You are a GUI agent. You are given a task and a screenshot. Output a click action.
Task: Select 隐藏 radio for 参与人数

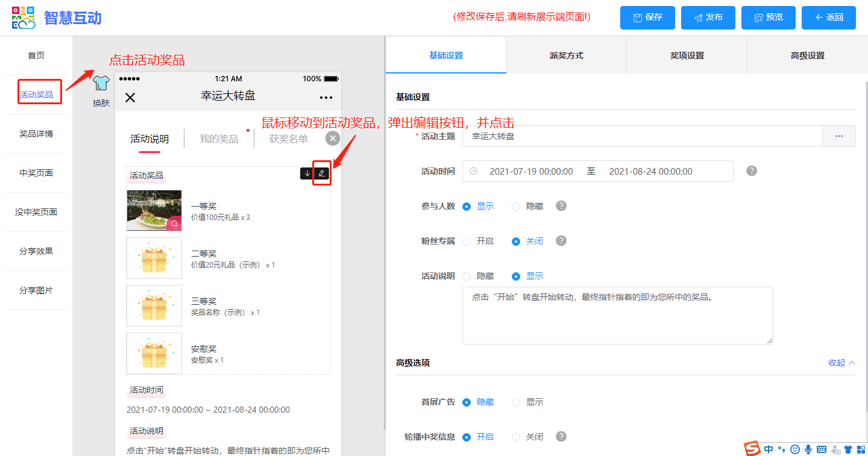click(516, 207)
